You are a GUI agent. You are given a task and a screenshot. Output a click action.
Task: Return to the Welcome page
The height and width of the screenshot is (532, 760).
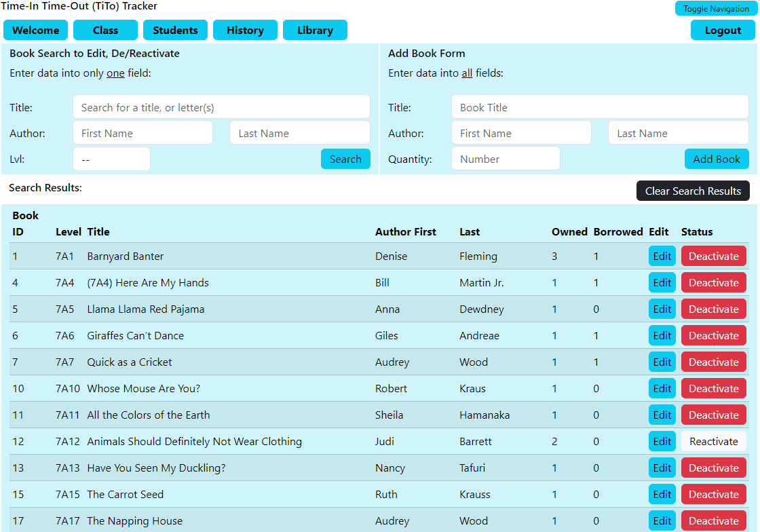tap(35, 30)
